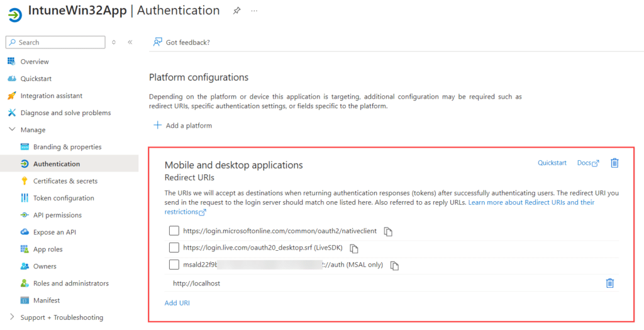Click the Owners people icon

25,266
